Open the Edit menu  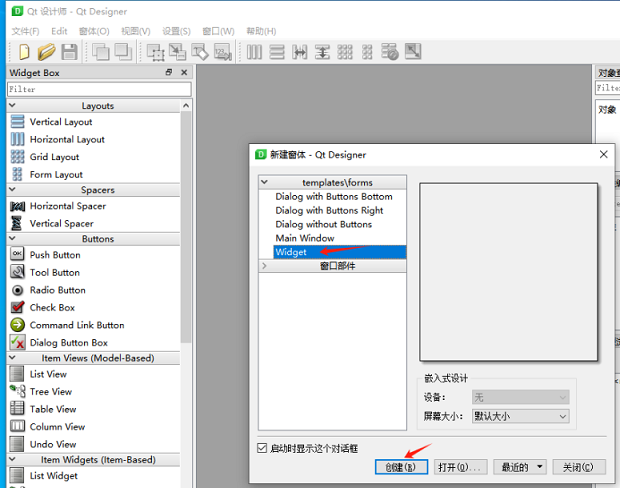[59, 31]
